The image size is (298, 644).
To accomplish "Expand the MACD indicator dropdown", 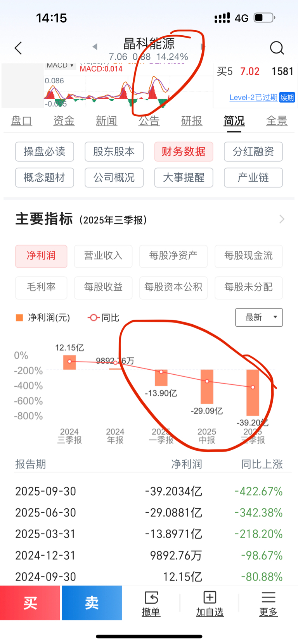I will point(60,65).
